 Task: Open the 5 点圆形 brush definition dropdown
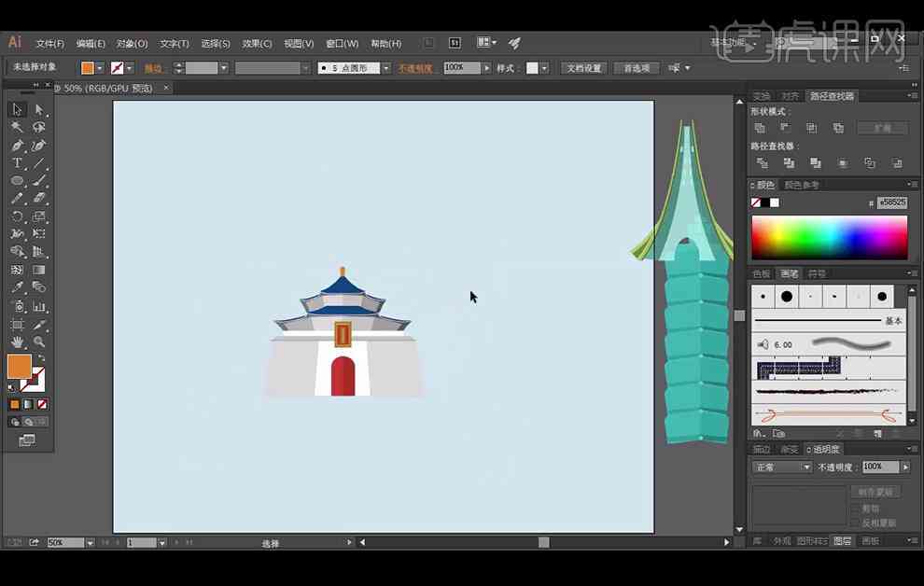[386, 68]
